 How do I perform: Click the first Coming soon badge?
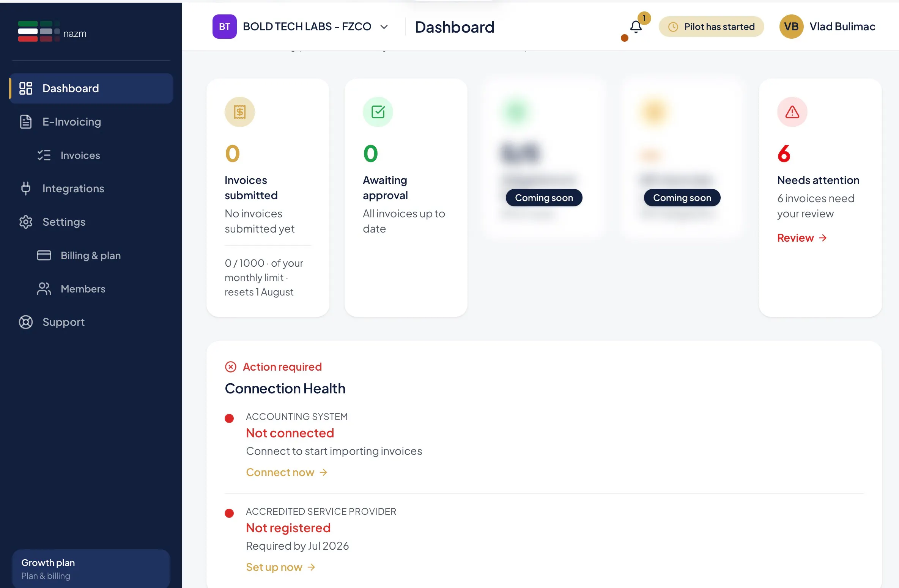tap(544, 198)
